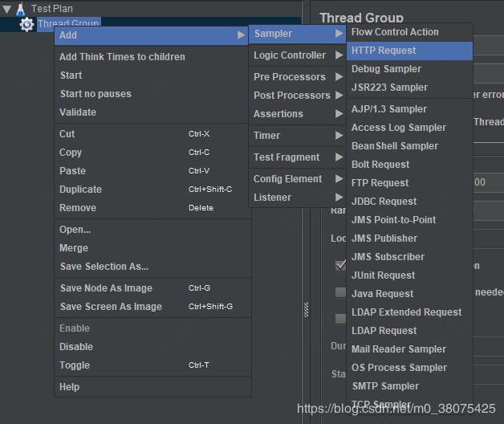Toggle the checked checkbox in Thread Group panel
The height and width of the screenshot is (424, 504).
click(340, 266)
